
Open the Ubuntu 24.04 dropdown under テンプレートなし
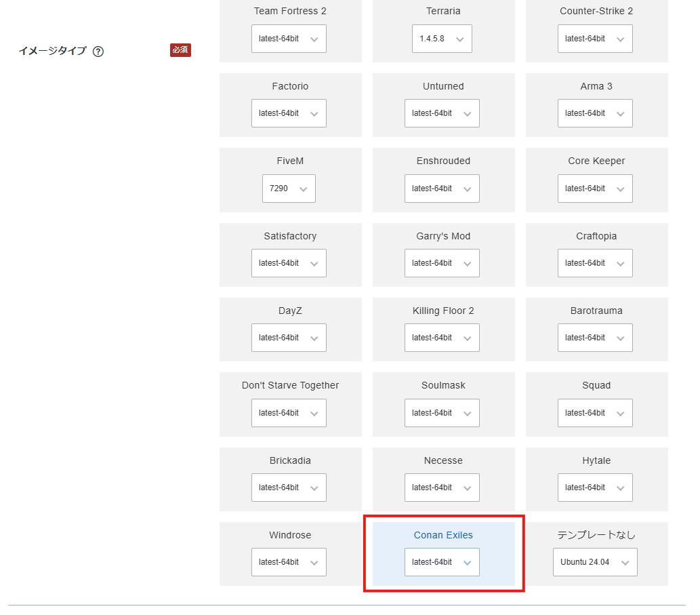[595, 562]
